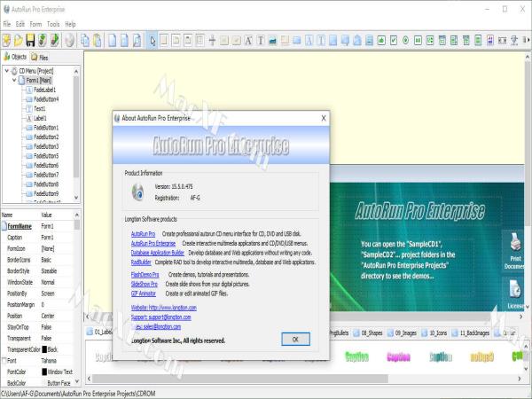This screenshot has width=532, height=399.
Task: Open the RadBuilder product link
Action: point(141,262)
